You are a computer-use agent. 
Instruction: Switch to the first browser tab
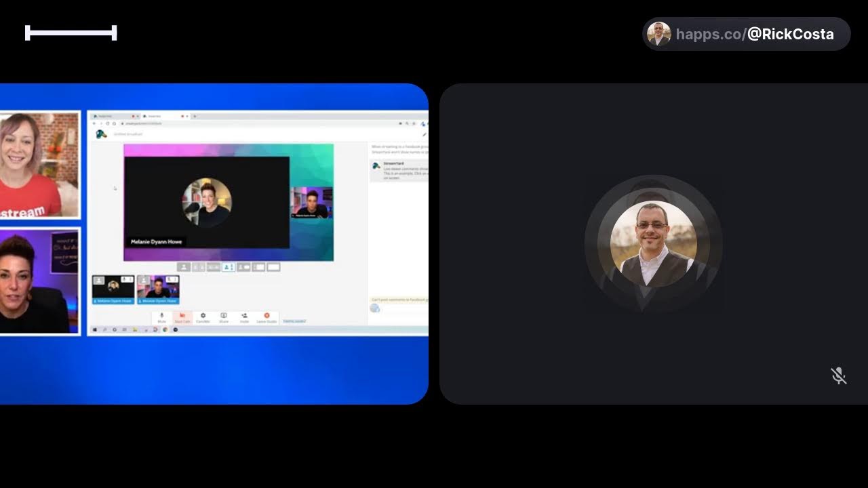115,116
